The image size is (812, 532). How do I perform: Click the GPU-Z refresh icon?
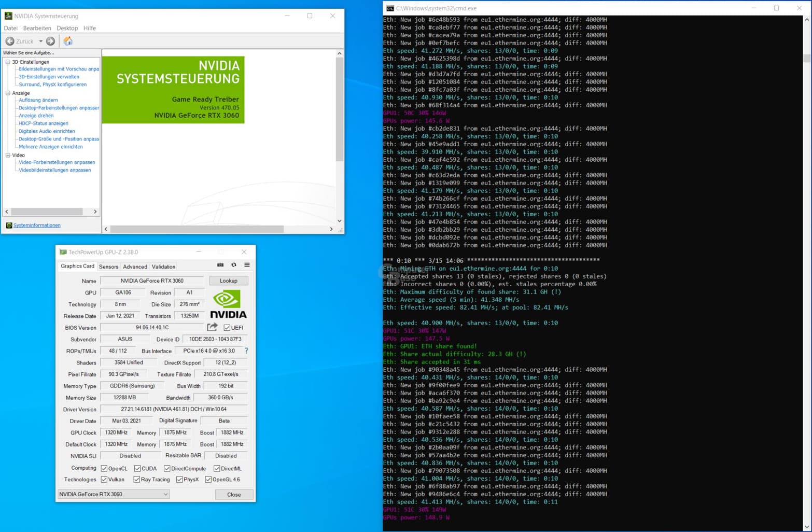point(234,265)
